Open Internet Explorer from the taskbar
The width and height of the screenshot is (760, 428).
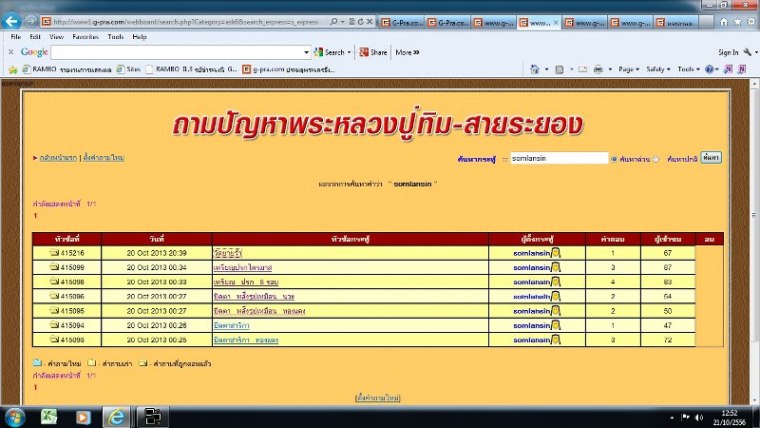click(116, 415)
